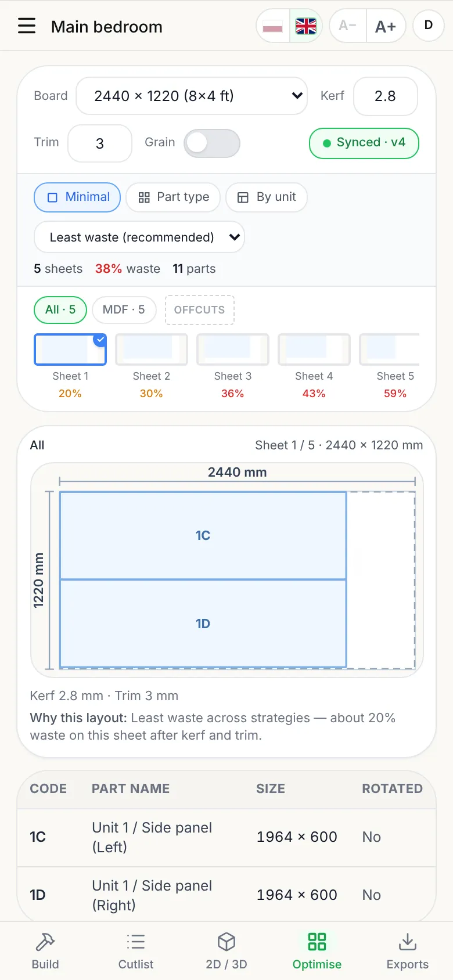Select the dashed offcut area in layout
The width and height of the screenshot is (453, 980).
[x=381, y=580]
